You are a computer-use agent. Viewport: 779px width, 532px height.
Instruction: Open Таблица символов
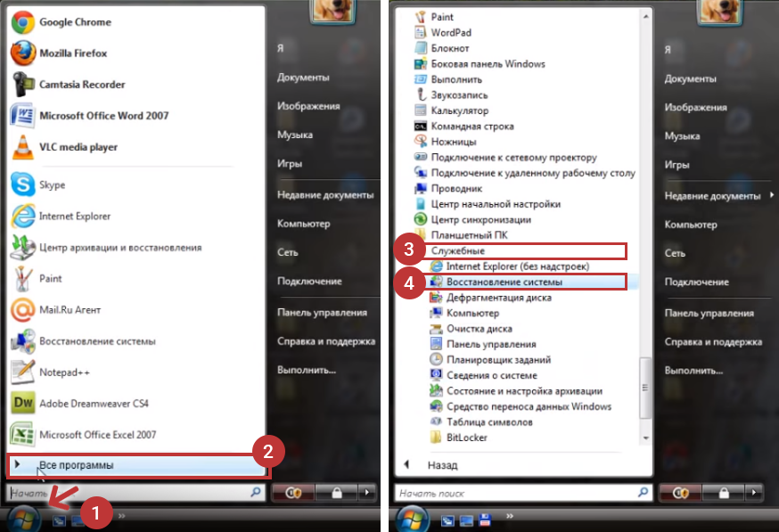coord(481,422)
